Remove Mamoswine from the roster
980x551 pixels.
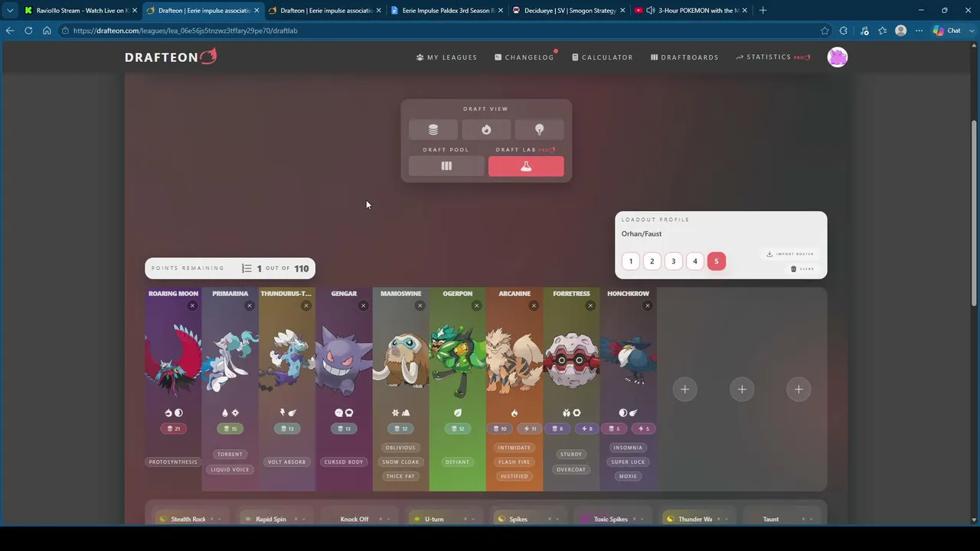pos(420,306)
